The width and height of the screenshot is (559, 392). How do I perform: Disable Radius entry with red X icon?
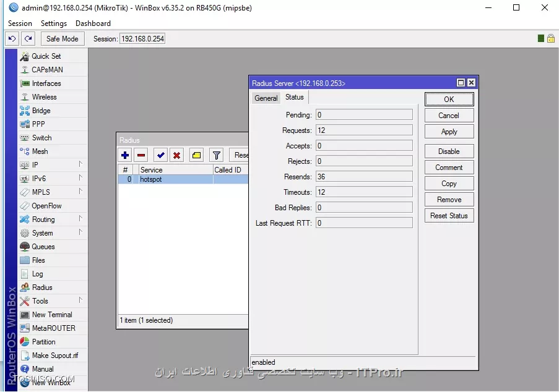coord(177,155)
